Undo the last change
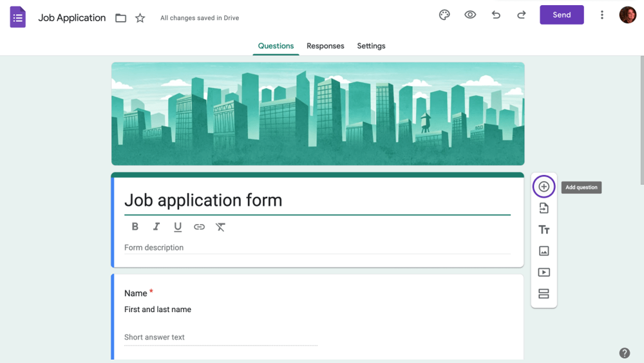The height and width of the screenshot is (363, 644). click(x=496, y=15)
